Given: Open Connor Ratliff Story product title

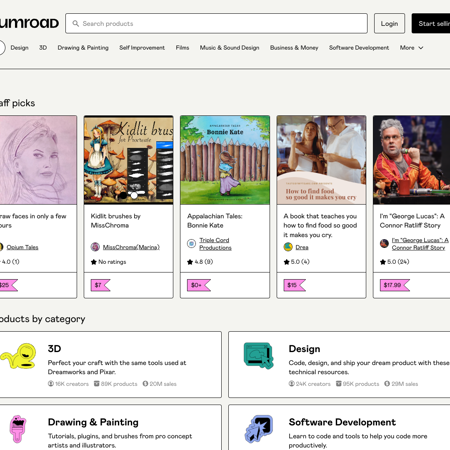Looking at the screenshot, I should pyautogui.click(x=412, y=221).
